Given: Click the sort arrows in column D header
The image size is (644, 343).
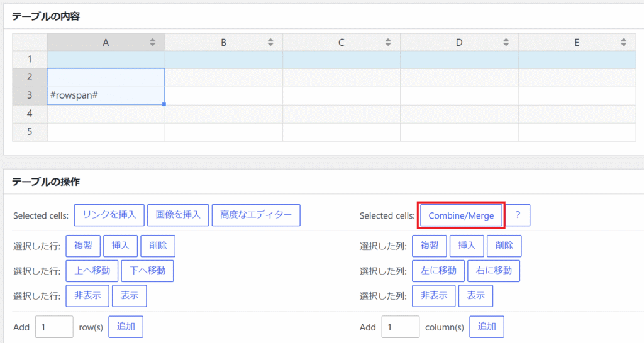Looking at the screenshot, I should click(x=506, y=43).
